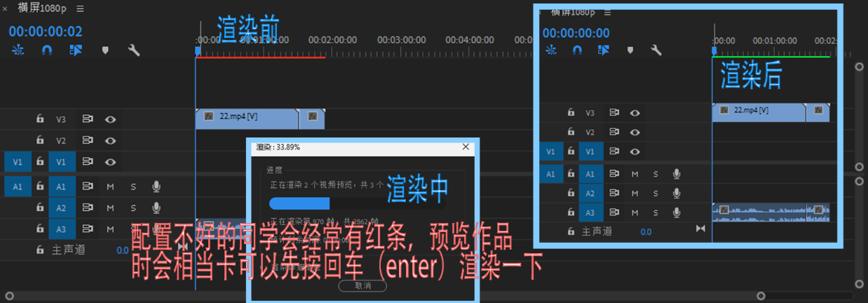
Task: Toggle the lock on left V2 track
Action: click(40, 140)
